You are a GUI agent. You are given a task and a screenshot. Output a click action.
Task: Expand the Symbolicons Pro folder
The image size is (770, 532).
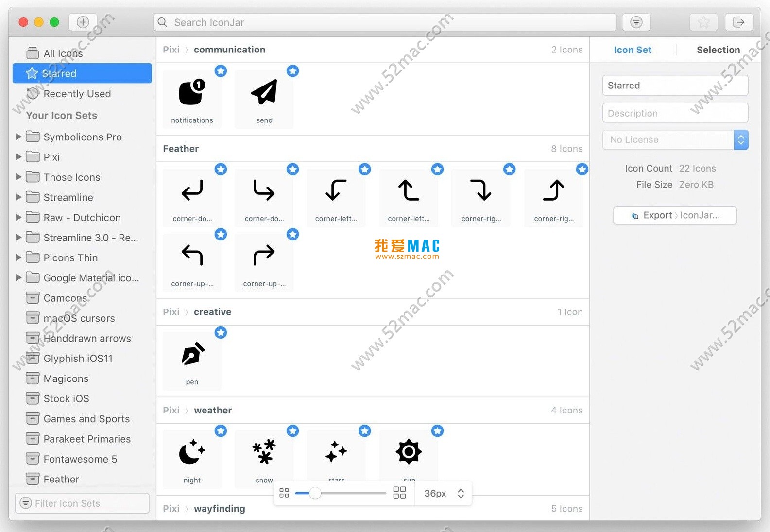pos(18,137)
